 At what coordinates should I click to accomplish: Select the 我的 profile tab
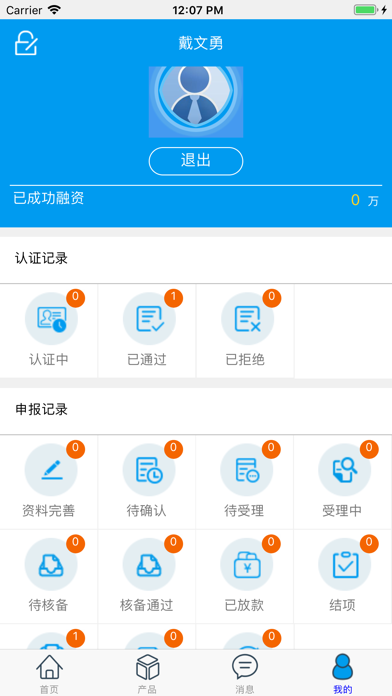[343, 673]
